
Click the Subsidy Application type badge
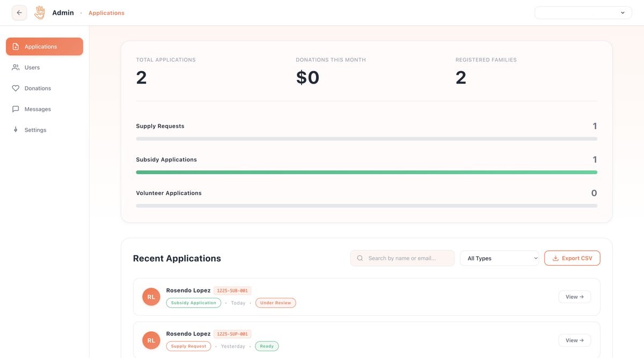pos(194,303)
